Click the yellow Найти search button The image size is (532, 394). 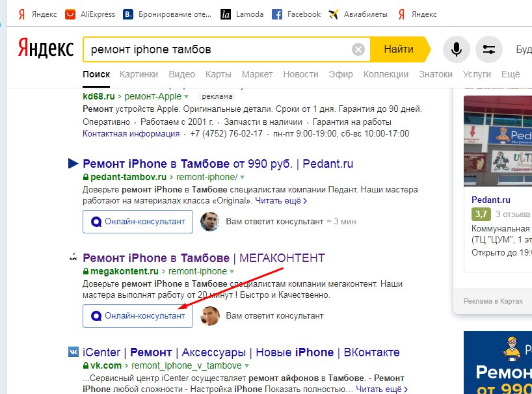[399, 49]
